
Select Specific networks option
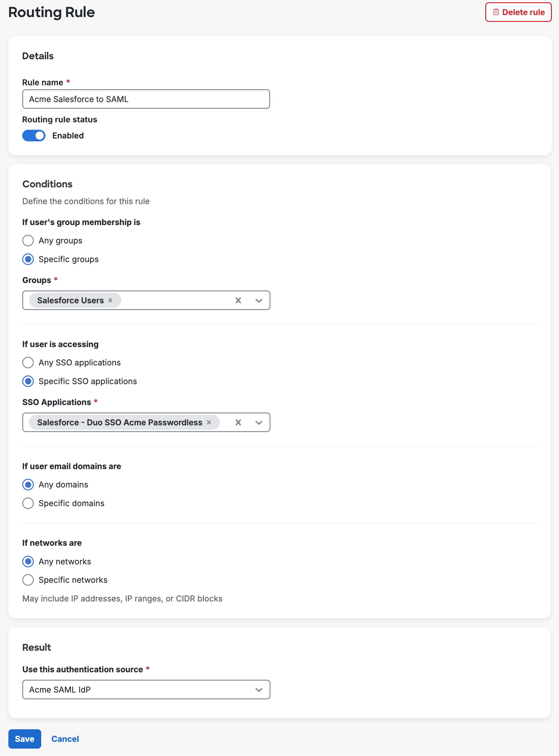28,580
